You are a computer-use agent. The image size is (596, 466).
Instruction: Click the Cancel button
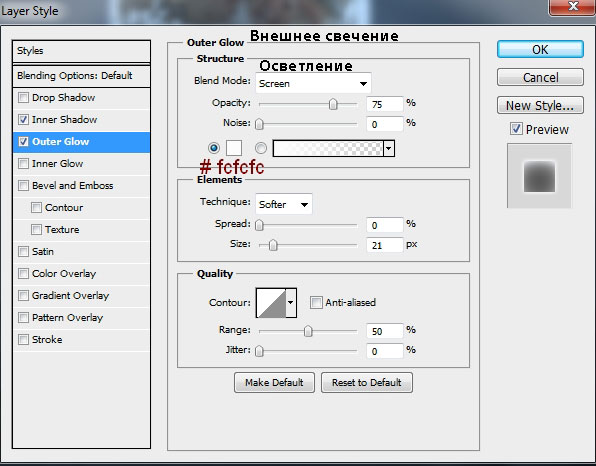tap(540, 77)
